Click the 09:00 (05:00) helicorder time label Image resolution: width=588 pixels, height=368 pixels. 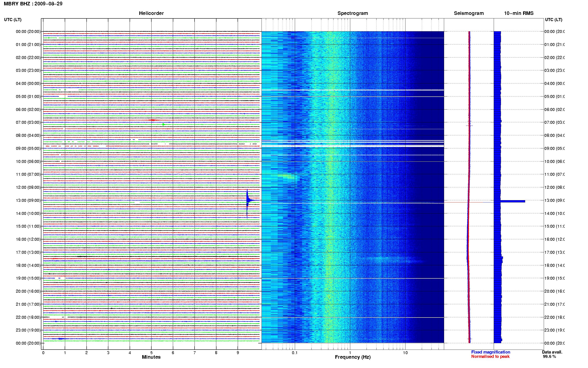[x=28, y=148]
